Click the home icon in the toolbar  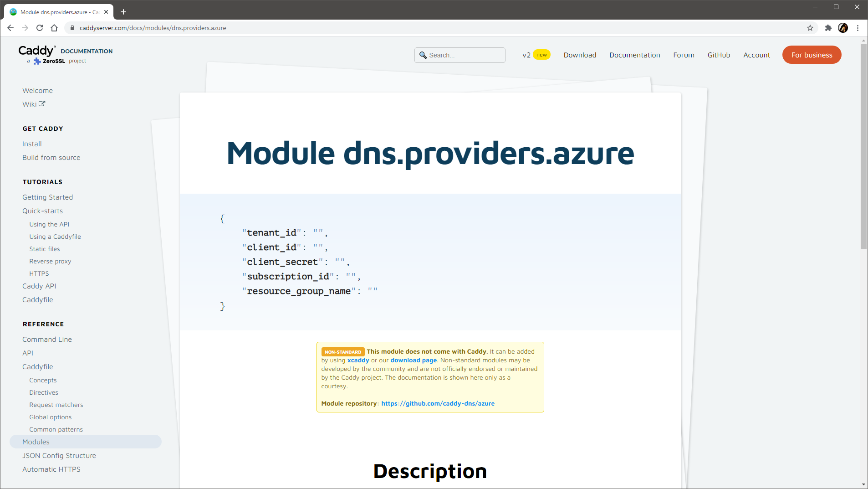click(x=54, y=28)
